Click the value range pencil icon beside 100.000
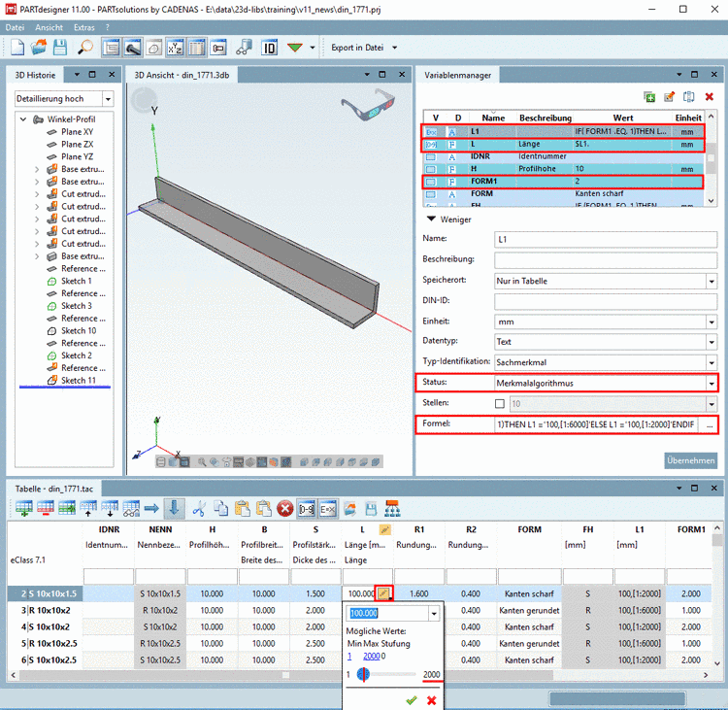The width and height of the screenshot is (728, 710). tap(384, 592)
